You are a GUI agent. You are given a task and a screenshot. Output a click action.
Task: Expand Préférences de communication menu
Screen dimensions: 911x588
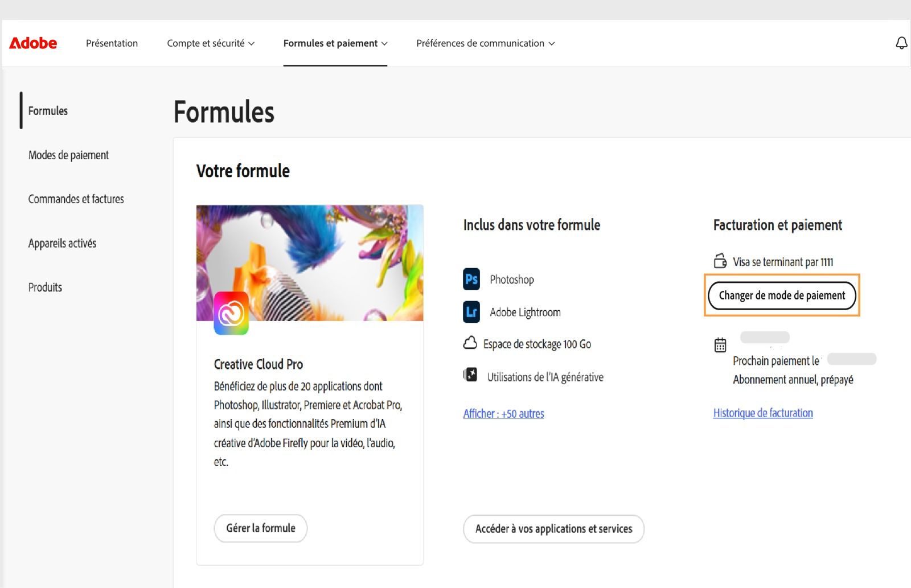(x=485, y=43)
